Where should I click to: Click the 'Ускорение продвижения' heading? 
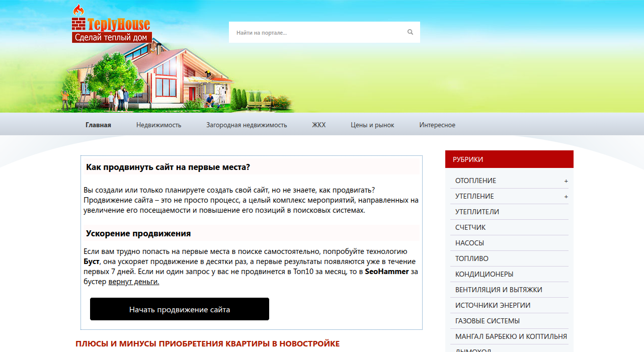[x=138, y=233]
